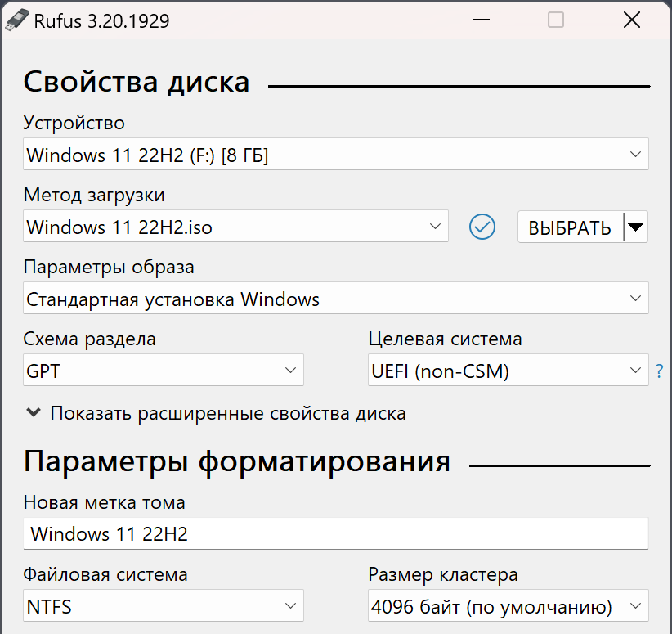Open the Файловая система NTFS dropdown
The height and width of the screenshot is (634, 672).
tap(164, 605)
